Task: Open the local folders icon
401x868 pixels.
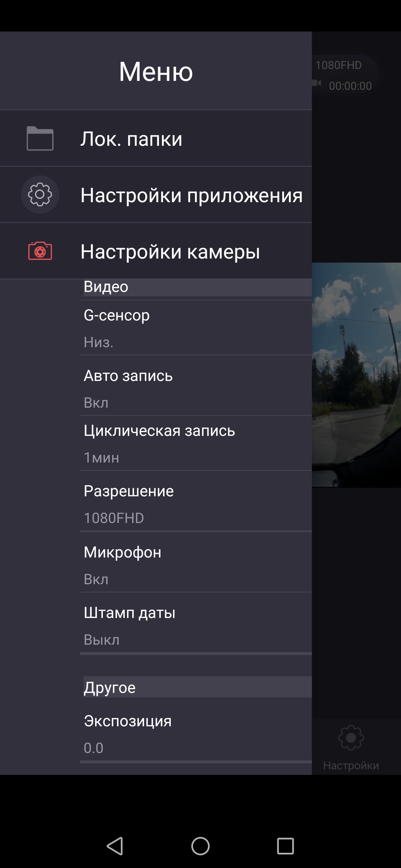Action: (40, 138)
